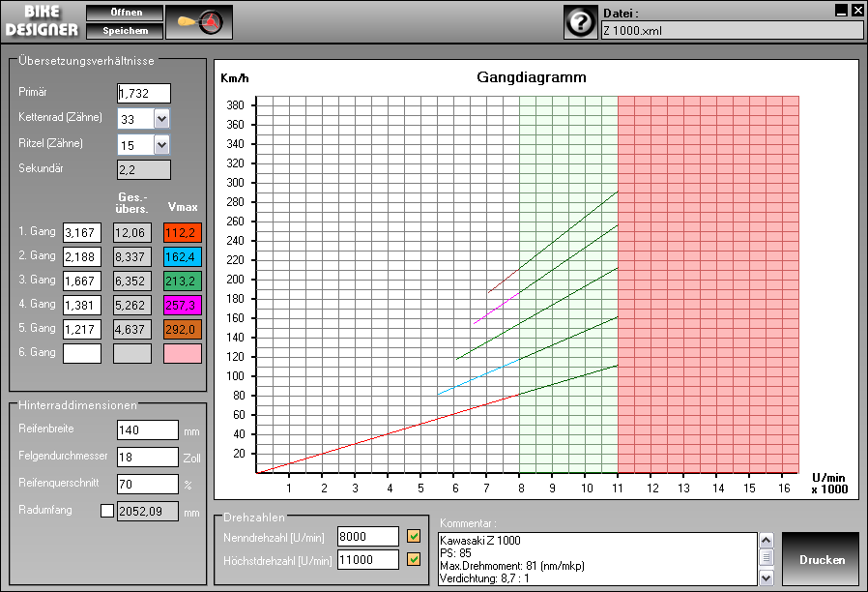Click the Drucken print button
The width and height of the screenshot is (868, 592).
click(x=819, y=560)
